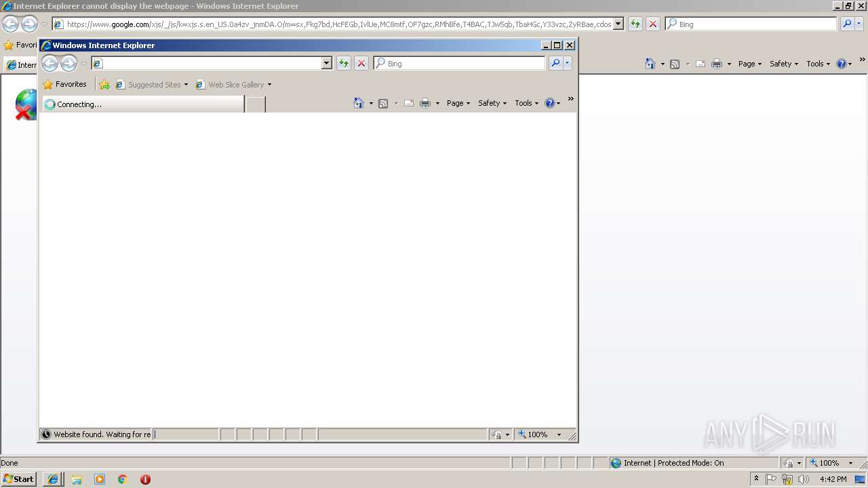
Task: Click search magnifier in background IE window
Action: click(847, 24)
